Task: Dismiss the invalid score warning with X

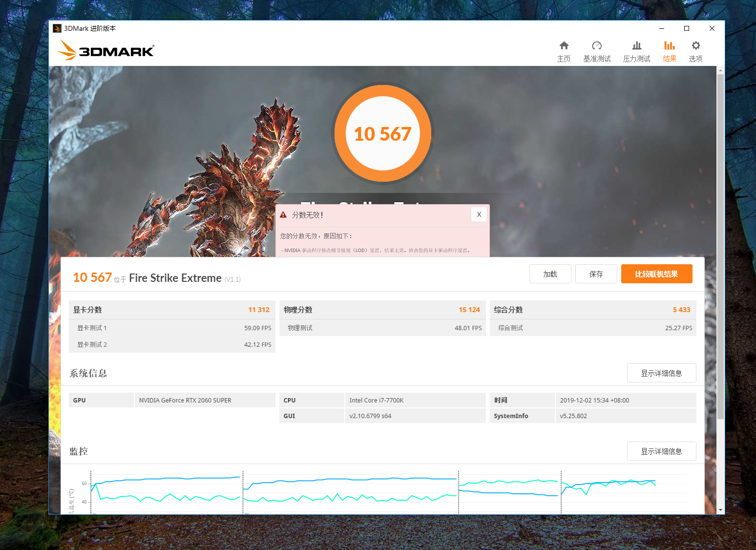Action: click(x=479, y=214)
